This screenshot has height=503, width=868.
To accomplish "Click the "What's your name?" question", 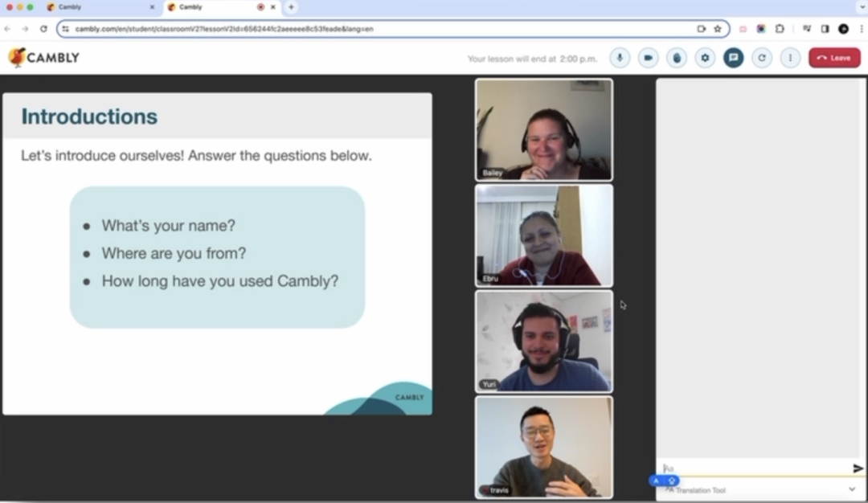I will click(x=168, y=226).
